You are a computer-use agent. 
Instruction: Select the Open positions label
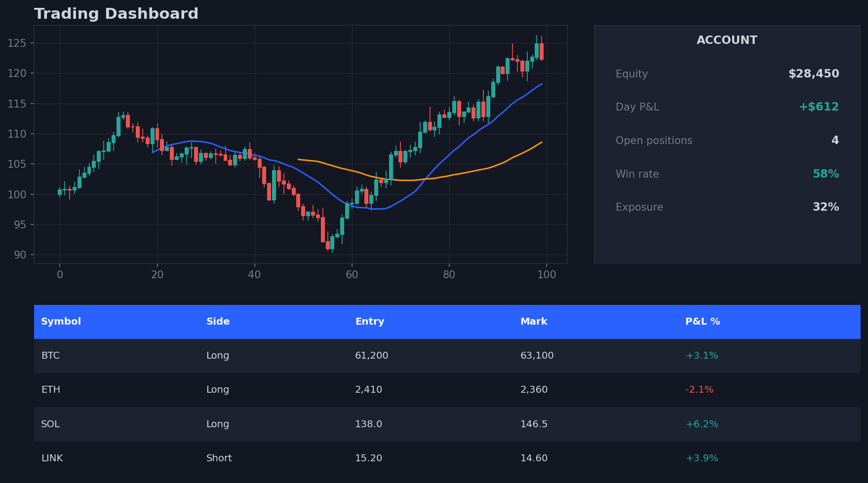pos(654,141)
